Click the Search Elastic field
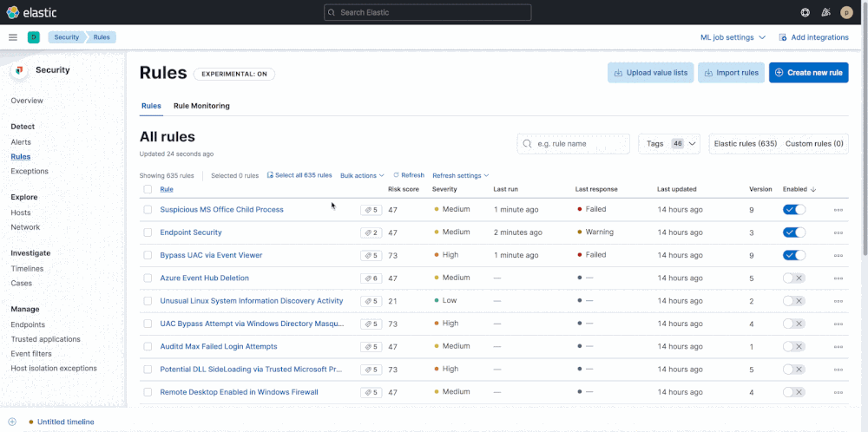The image size is (868, 432). (427, 12)
